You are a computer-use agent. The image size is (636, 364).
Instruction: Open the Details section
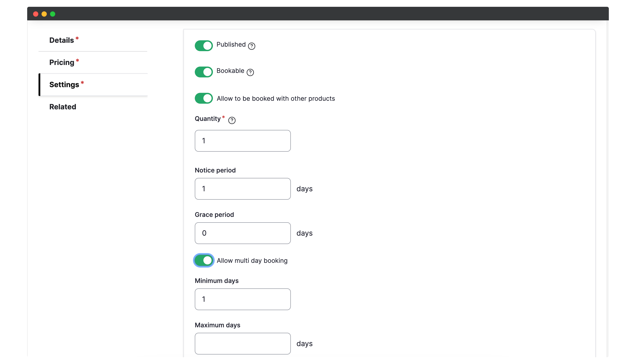[x=62, y=40]
